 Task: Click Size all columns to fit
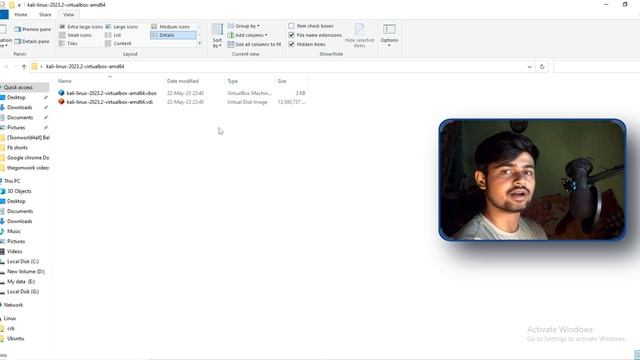[x=254, y=44]
